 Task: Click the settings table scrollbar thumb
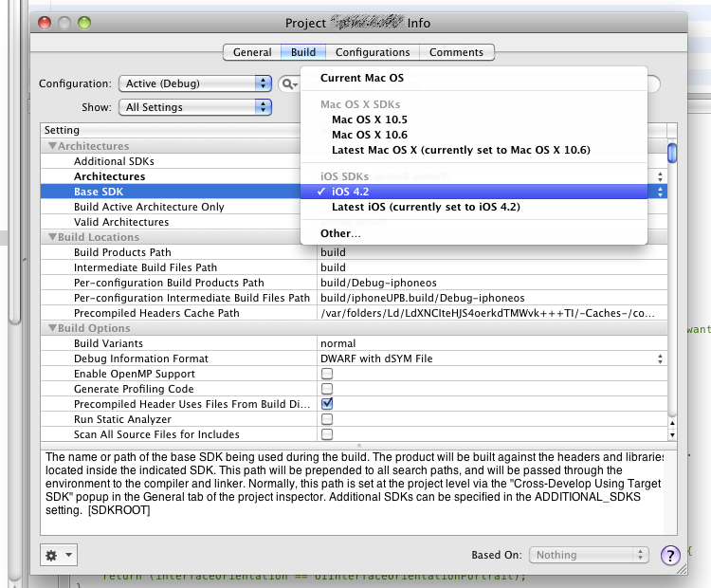coord(672,153)
